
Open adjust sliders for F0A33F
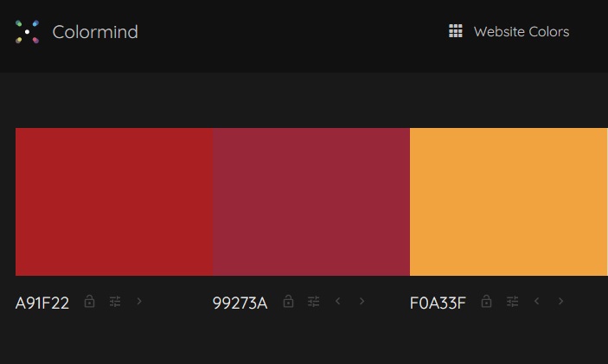[512, 301]
